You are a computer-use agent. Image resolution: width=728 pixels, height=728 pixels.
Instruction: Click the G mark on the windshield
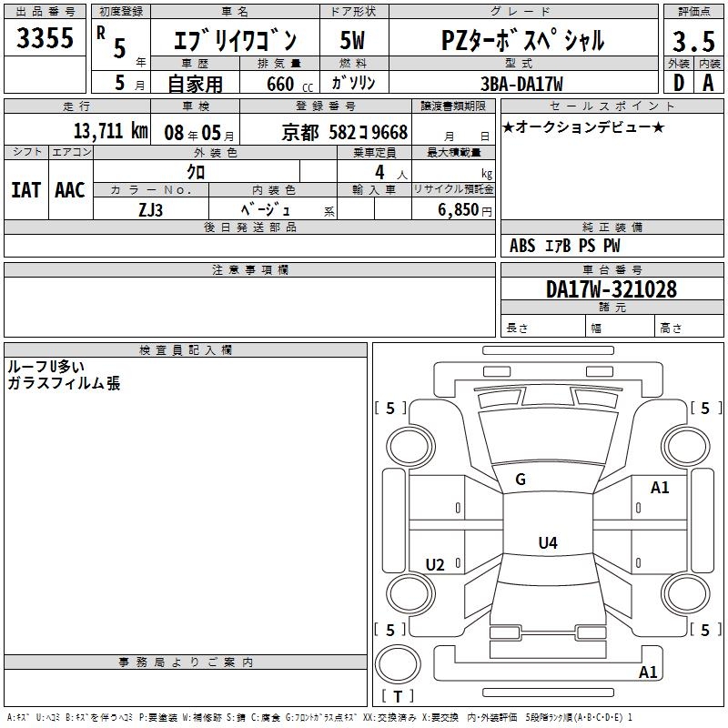click(x=521, y=480)
